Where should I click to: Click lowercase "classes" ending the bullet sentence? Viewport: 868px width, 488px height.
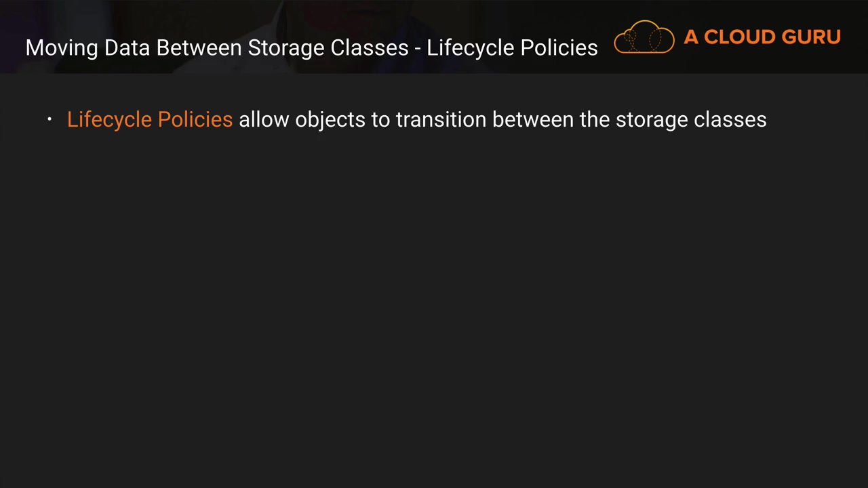[x=730, y=120]
